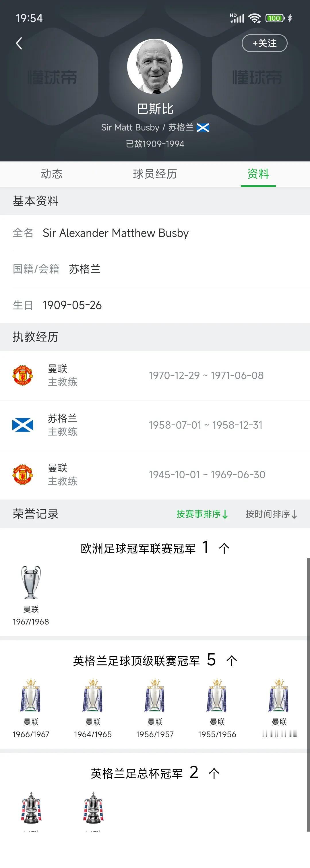Image resolution: width=310 pixels, height=868 pixels.
Task: Tap the first FA Cup trophy icon
Action: pyautogui.click(x=31, y=807)
